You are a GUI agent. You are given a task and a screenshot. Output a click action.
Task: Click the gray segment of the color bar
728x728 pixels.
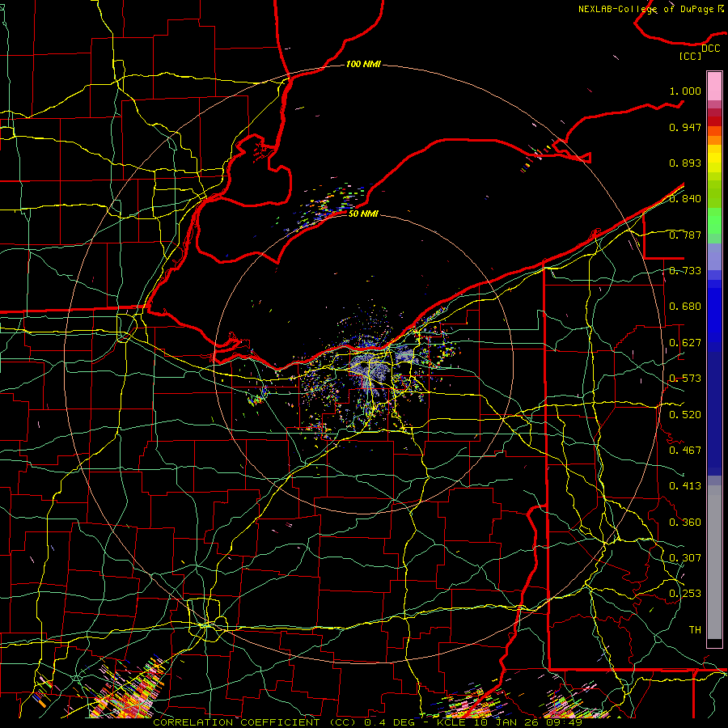(x=714, y=562)
